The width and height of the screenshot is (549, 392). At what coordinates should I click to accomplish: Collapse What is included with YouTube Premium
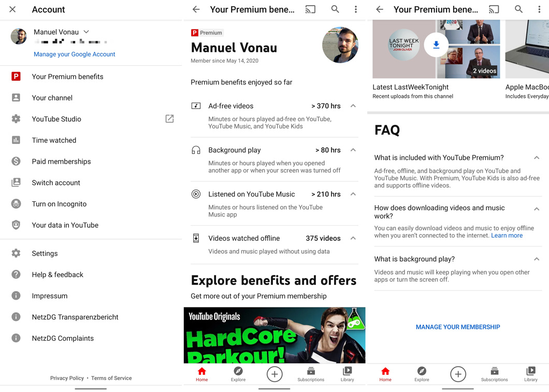click(537, 157)
